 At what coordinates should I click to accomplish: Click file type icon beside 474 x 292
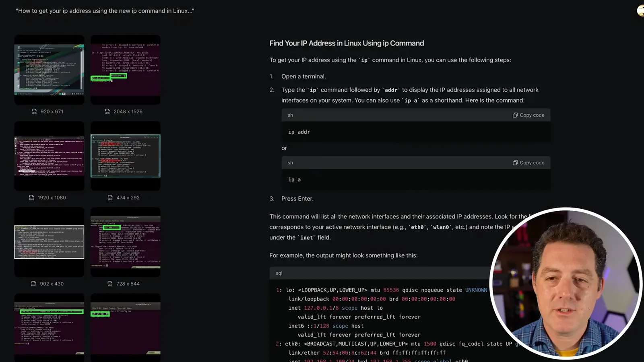[110, 197]
